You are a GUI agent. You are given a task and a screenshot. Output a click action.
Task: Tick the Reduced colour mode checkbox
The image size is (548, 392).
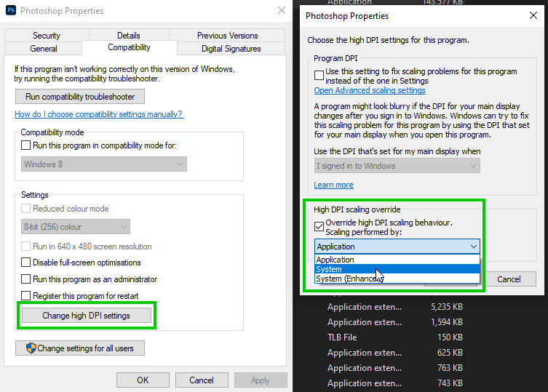coord(26,209)
